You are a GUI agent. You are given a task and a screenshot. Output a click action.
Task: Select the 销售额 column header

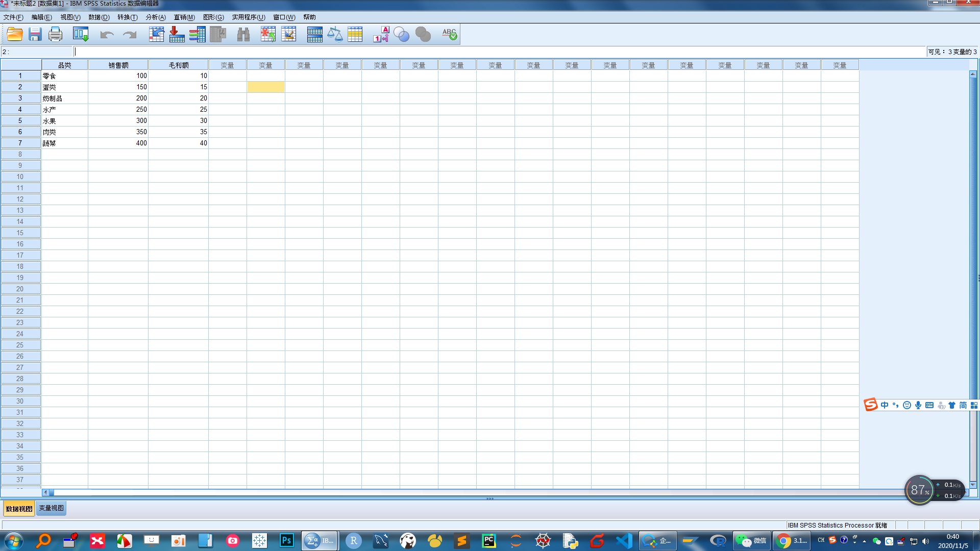[x=118, y=65]
